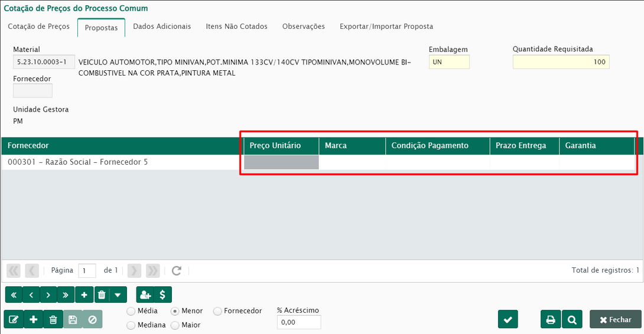Switch to the Dados Adicionais tab
Screen dimensions: 644x334
(x=162, y=27)
